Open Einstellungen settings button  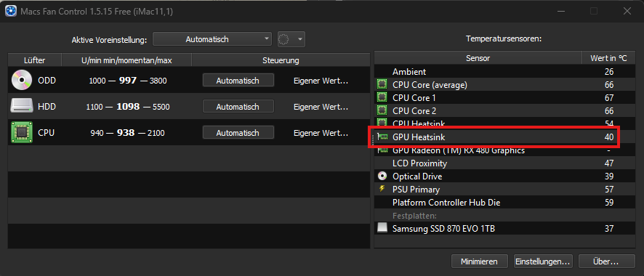[542, 261]
